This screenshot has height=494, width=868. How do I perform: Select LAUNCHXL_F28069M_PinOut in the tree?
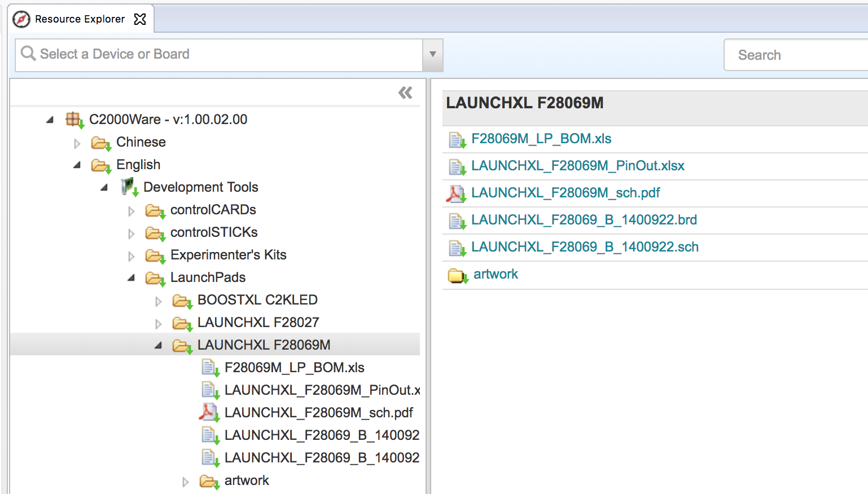coord(322,390)
